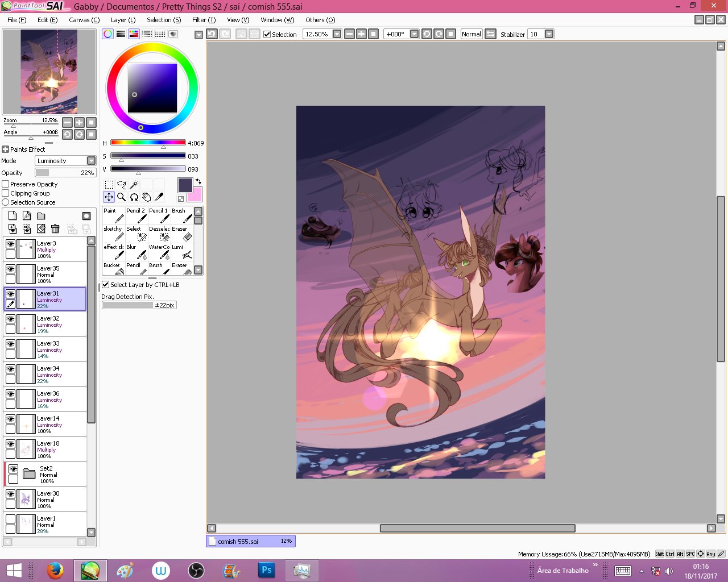728x582 pixels.
Task: Toggle the HSV slider panel
Action: tap(134, 34)
